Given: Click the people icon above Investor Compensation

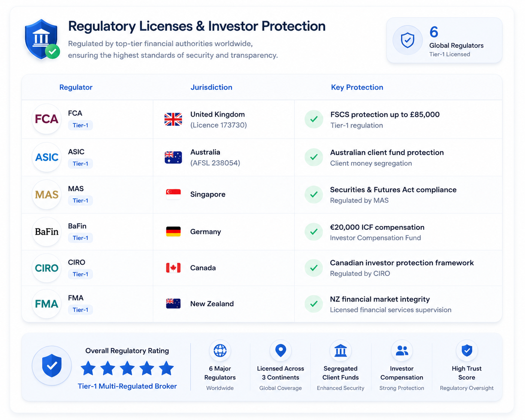Looking at the screenshot, I should (x=402, y=351).
